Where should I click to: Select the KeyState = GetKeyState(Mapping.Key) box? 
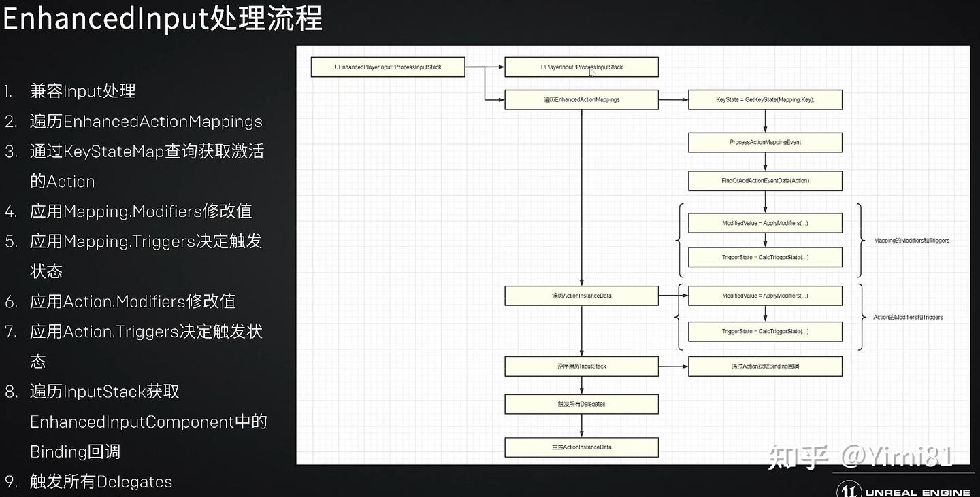point(765,100)
